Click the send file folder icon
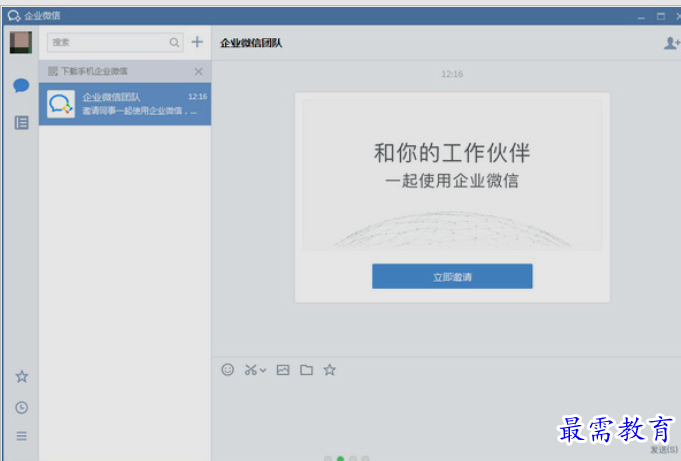681x461 pixels. point(306,370)
